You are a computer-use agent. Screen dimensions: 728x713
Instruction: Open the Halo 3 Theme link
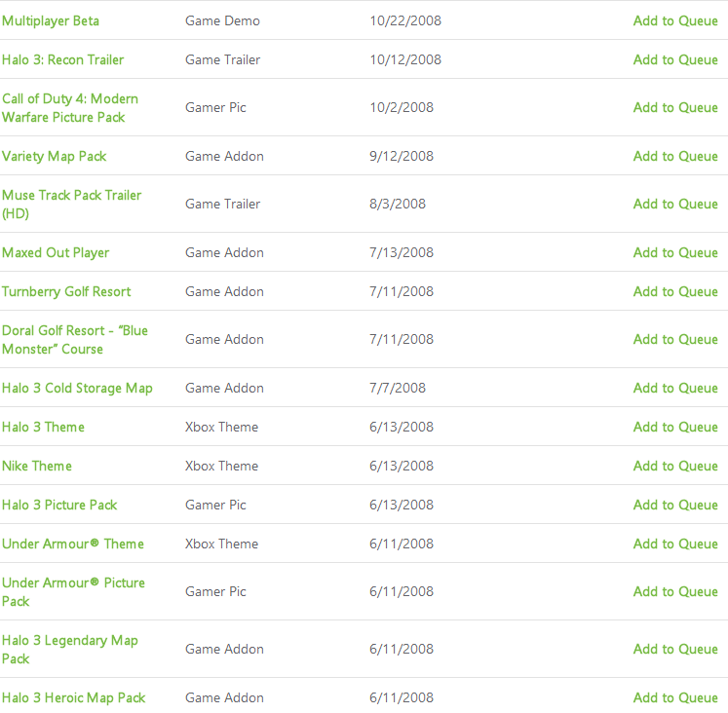(x=43, y=428)
